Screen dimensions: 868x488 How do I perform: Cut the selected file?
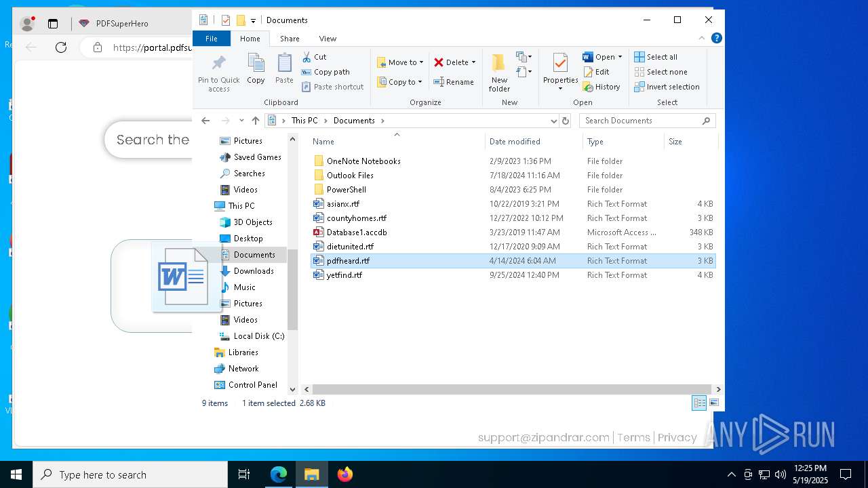click(x=314, y=57)
